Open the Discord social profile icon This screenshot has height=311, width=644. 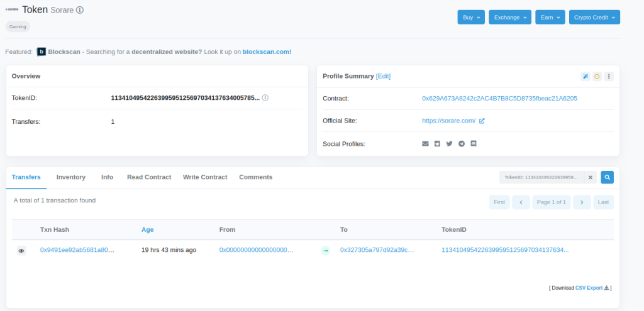474,144
